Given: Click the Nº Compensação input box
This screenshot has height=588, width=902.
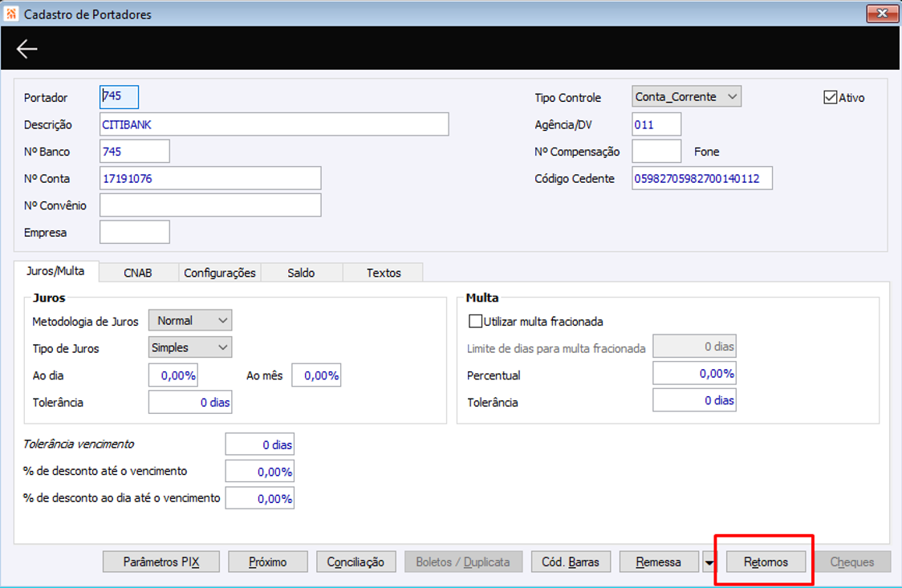Looking at the screenshot, I should [x=656, y=151].
